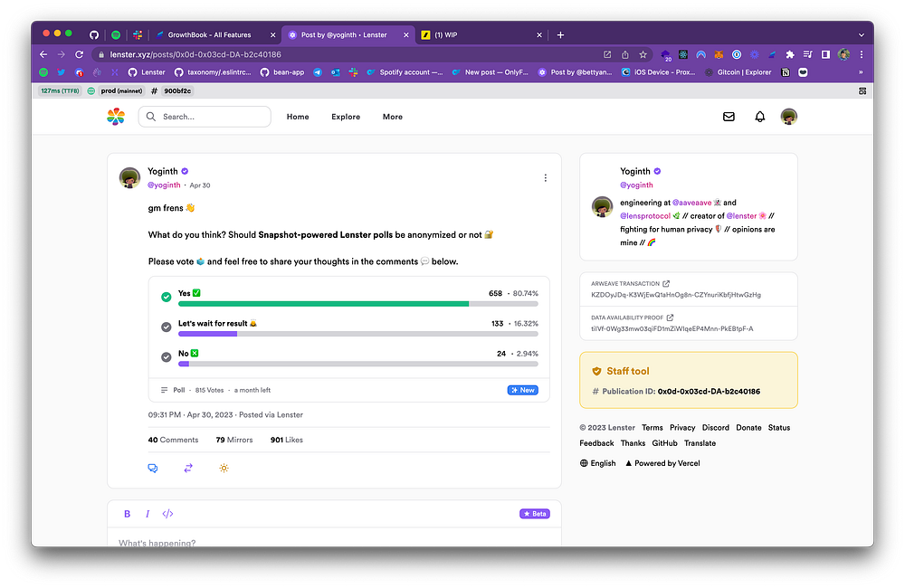The height and width of the screenshot is (588, 905).
Task: Open the @lenster mention link
Action: (742, 216)
